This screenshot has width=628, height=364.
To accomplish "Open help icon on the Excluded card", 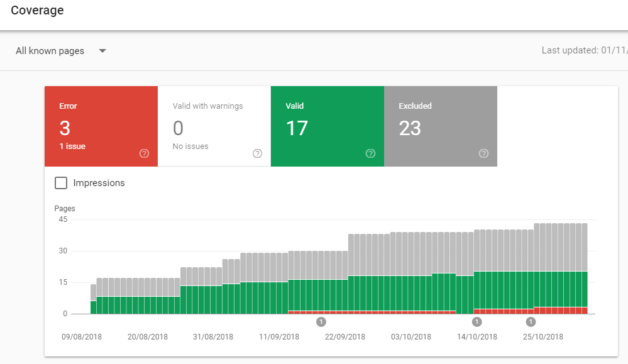I will click(x=484, y=153).
